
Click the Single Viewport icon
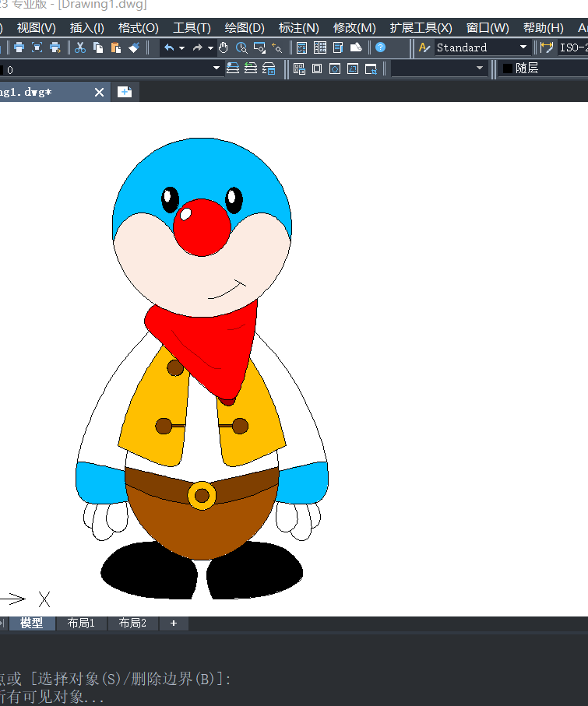tap(317, 68)
